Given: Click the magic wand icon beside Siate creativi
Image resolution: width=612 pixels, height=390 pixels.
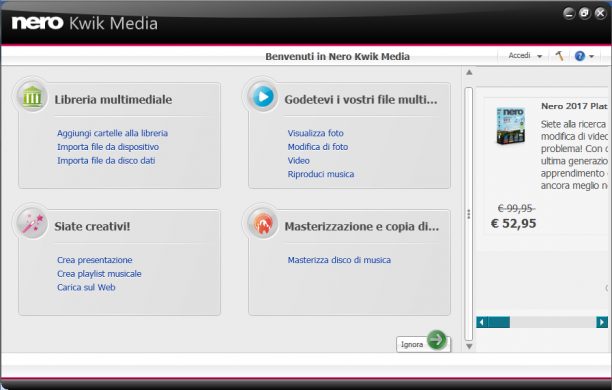Looking at the screenshot, I should (x=32, y=224).
